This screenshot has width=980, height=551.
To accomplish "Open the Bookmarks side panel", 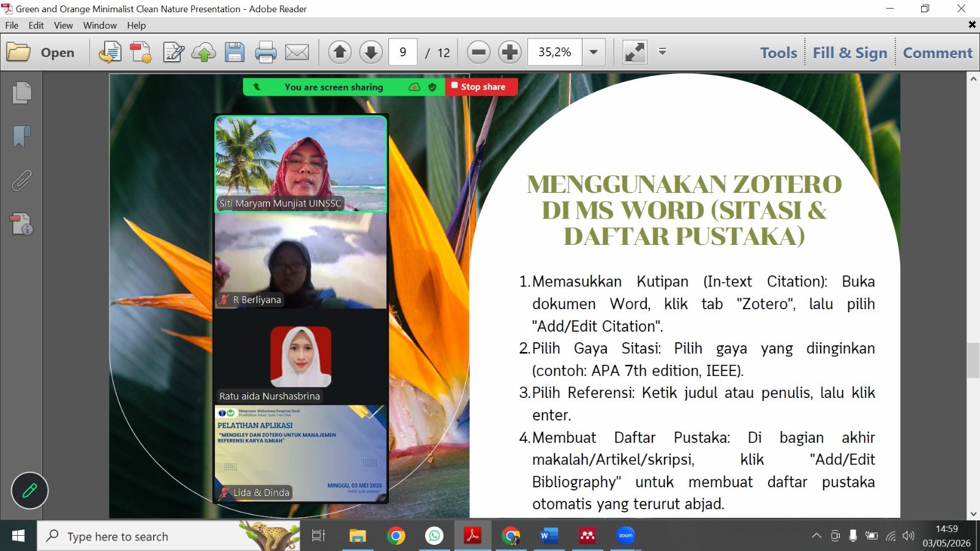I will pyautogui.click(x=21, y=137).
